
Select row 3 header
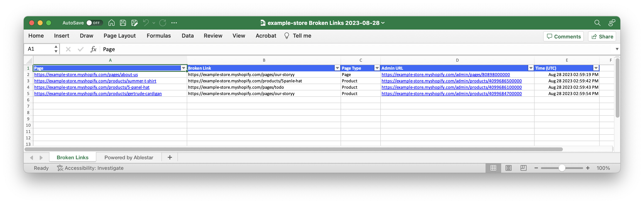coord(28,81)
